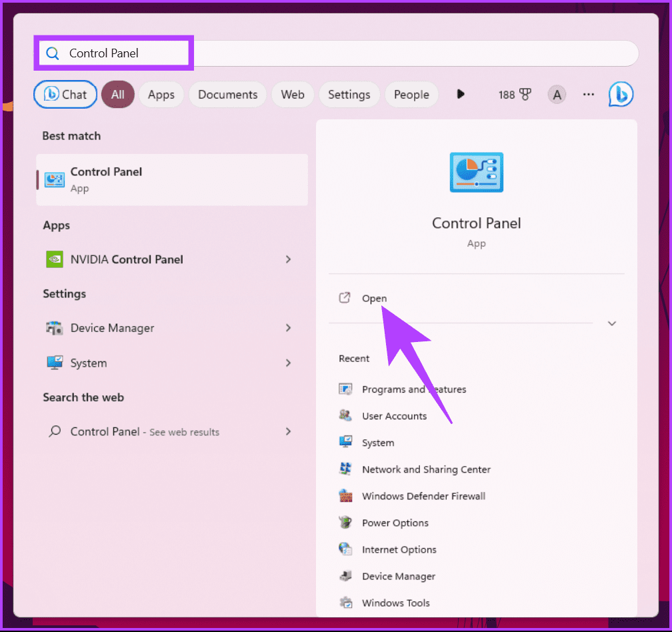
Task: Show more filter tabs with play arrow
Action: [x=460, y=94]
